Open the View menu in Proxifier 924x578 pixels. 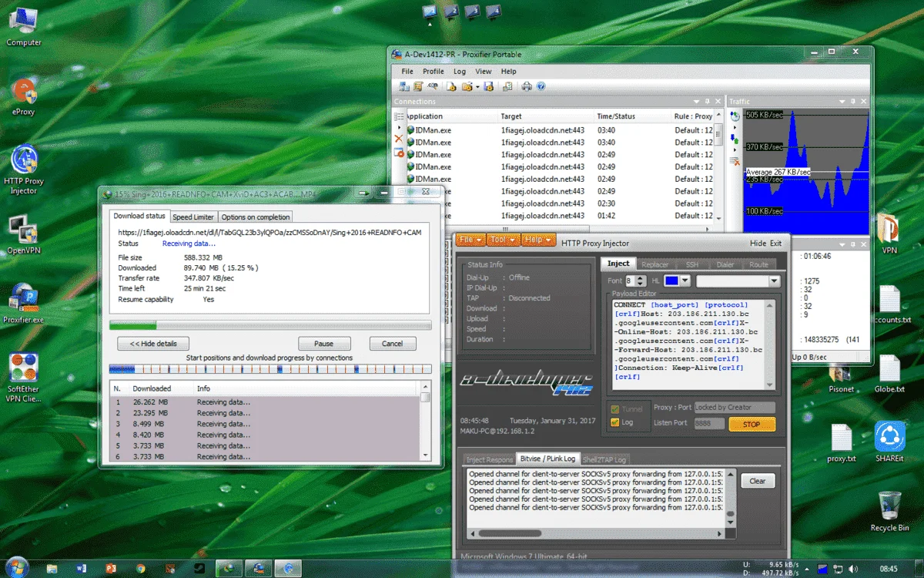click(484, 72)
